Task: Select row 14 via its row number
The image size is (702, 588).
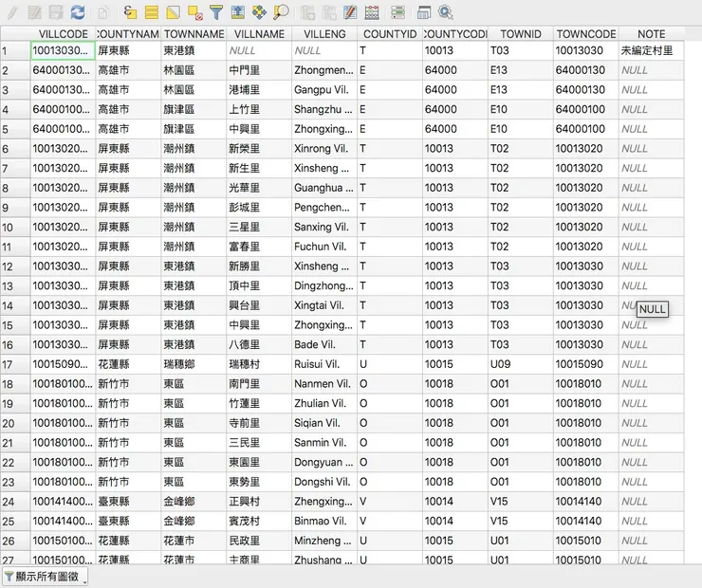Action: point(15,305)
